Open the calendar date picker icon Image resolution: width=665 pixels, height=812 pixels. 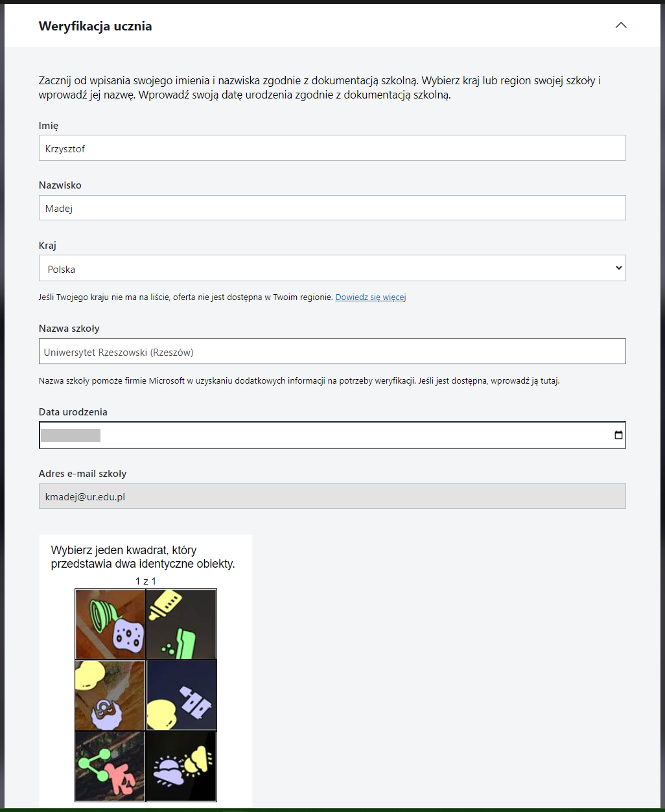coord(618,435)
